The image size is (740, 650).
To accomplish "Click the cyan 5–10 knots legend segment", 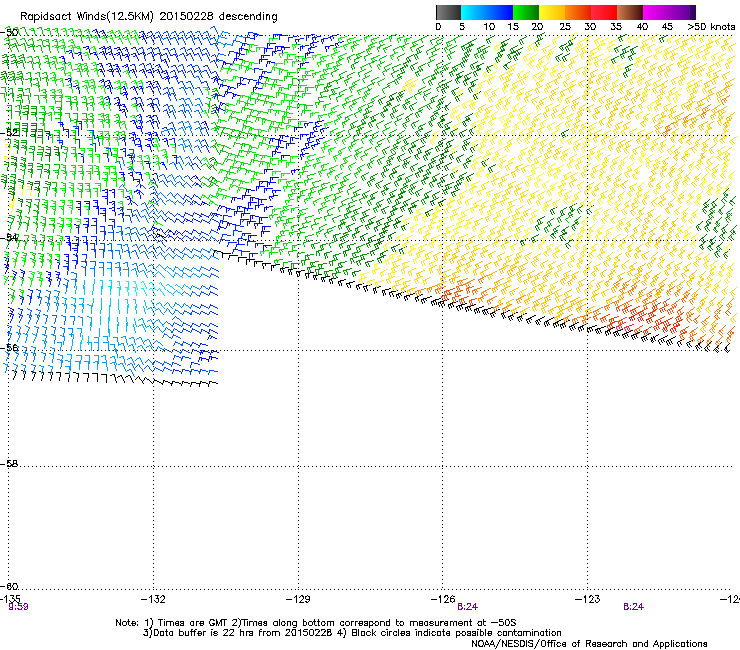I will pyautogui.click(x=474, y=12).
